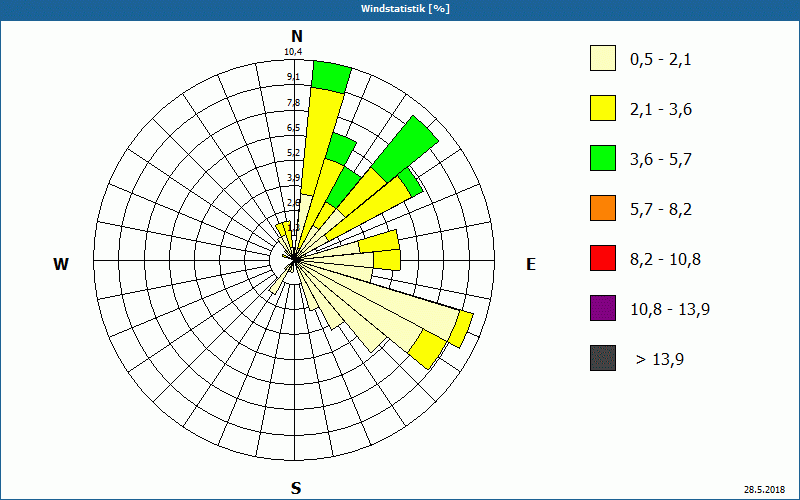Select the green 3,6 - 5,7 legend swatch
Screen dimensions: 800x500
coord(603,158)
